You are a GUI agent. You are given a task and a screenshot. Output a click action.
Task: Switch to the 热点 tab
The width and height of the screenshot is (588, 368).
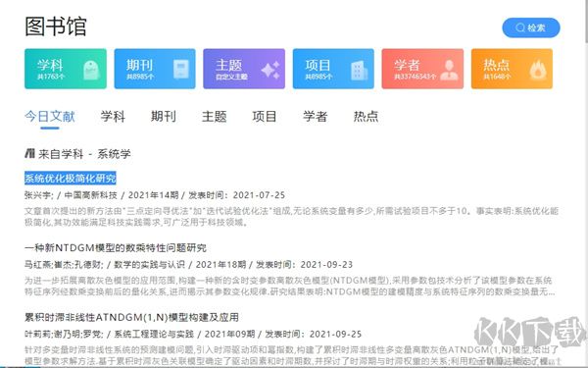(x=366, y=117)
